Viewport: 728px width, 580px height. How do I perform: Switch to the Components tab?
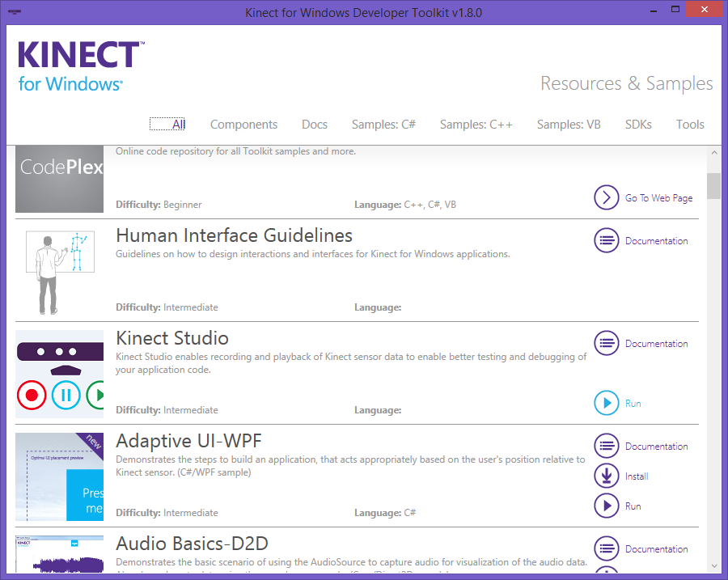243,125
